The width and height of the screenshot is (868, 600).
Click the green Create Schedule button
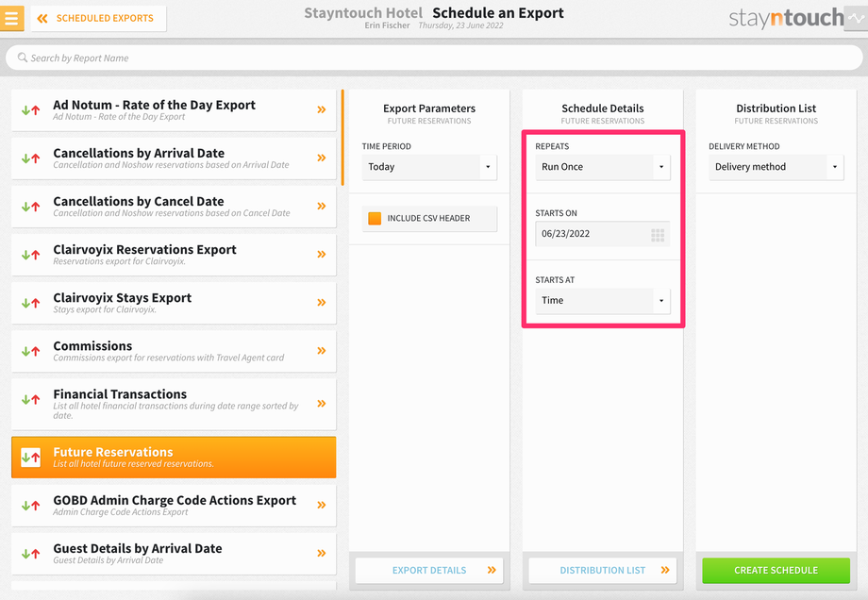coord(776,570)
